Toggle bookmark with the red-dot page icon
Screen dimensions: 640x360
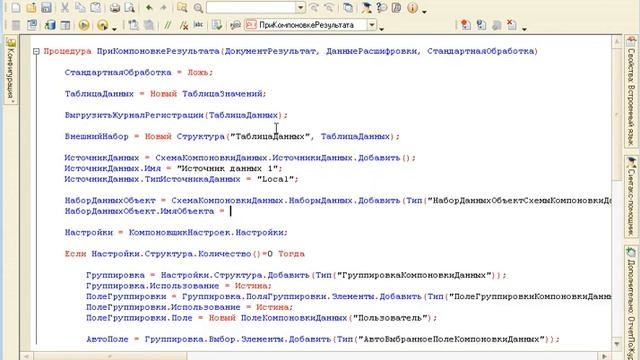pyautogui.click(x=465, y=25)
